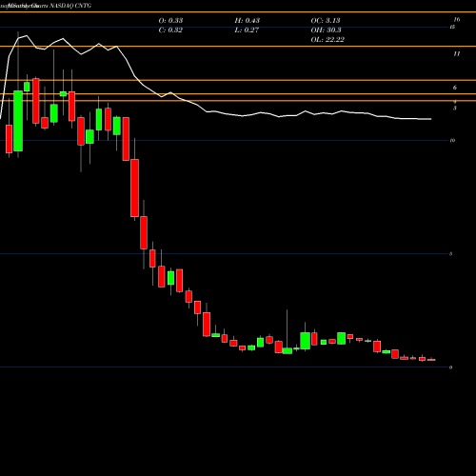Image resolution: width=476 pixels, height=476 pixels.
Task: Click the tallest red candlestick in the sharp drop
Action: coord(134,188)
